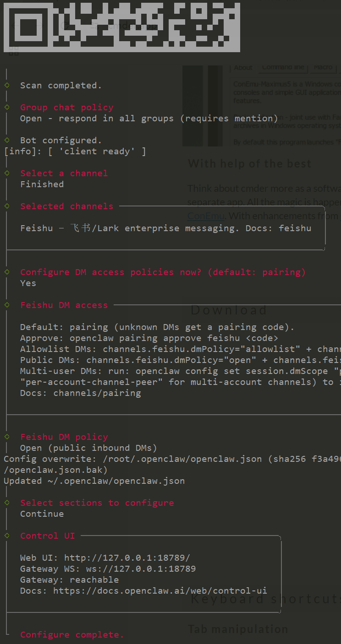Viewport: 341px width, 644px height.
Task: Click the 'Gateway: reachable' status line
Action: (x=69, y=580)
